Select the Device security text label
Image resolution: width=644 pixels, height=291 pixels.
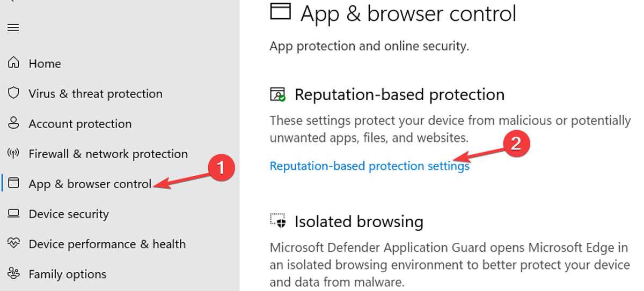click(69, 214)
